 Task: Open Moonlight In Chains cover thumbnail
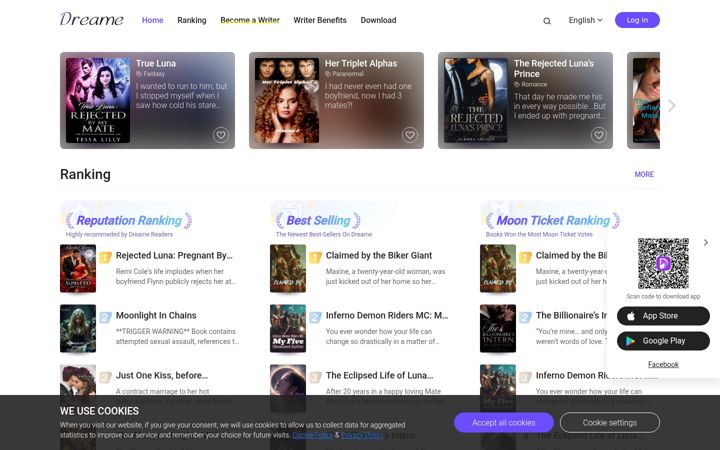(78, 328)
